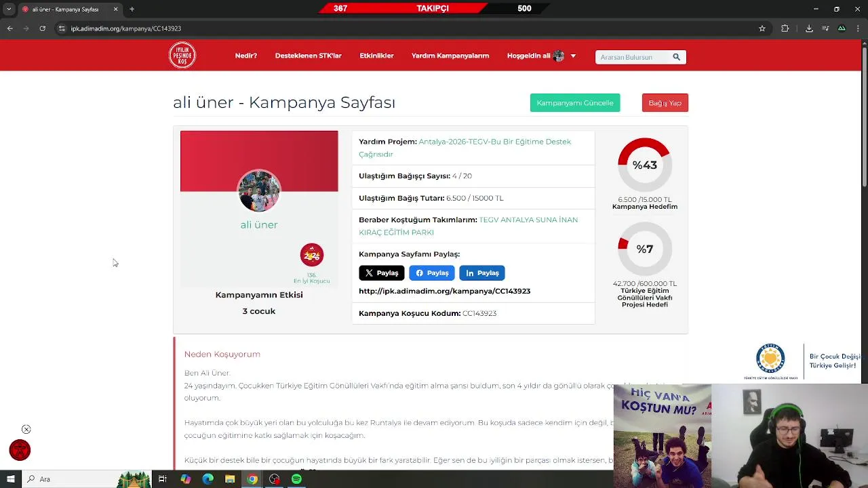Open the Chrome three-dot menu
Viewport: 868px width, 488px height.
(857, 28)
